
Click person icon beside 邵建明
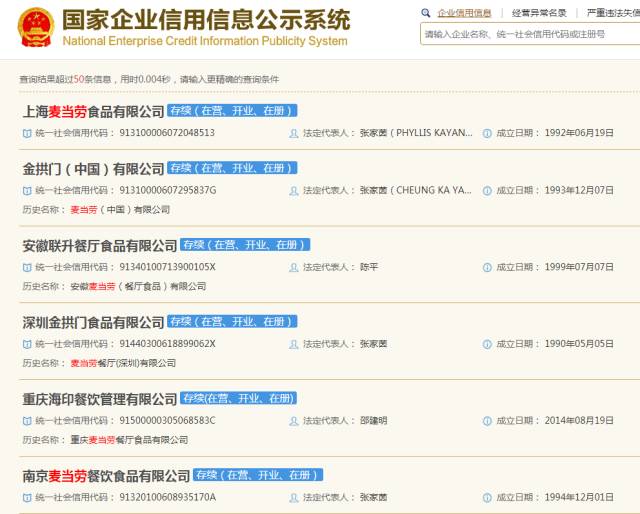tap(293, 421)
